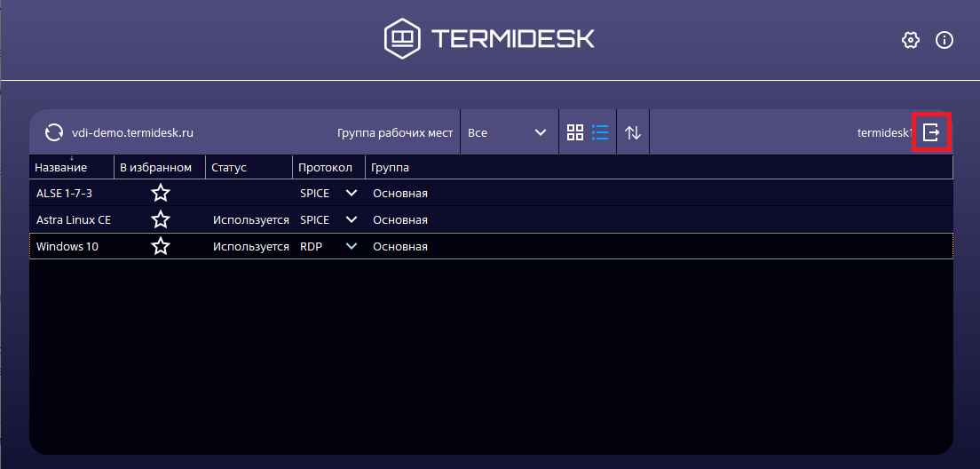
Task: Toggle favorite star for Astra Linux CE
Action: 160,219
